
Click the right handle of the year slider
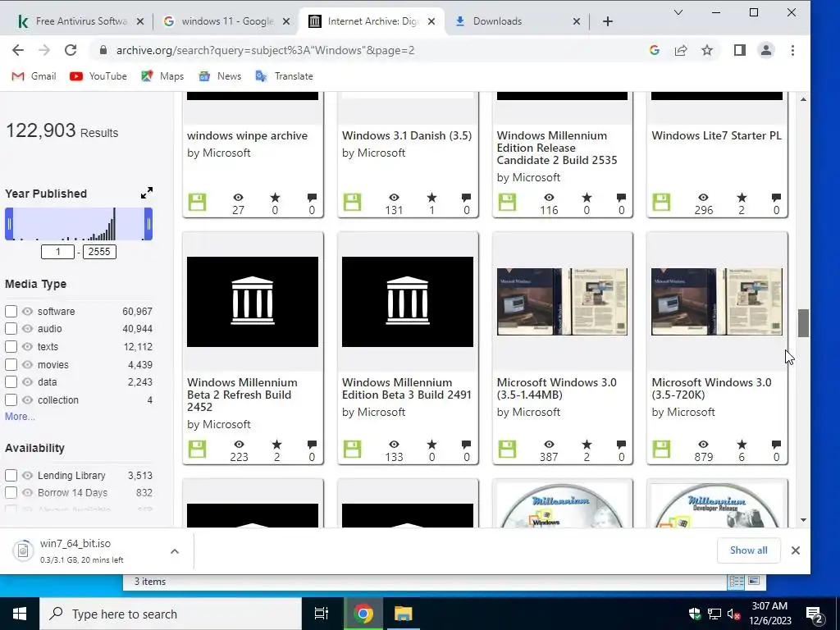[148, 224]
